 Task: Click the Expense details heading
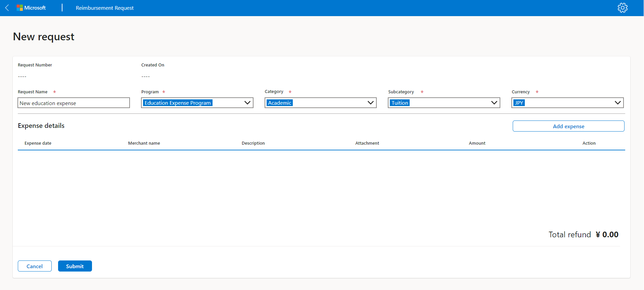point(41,126)
